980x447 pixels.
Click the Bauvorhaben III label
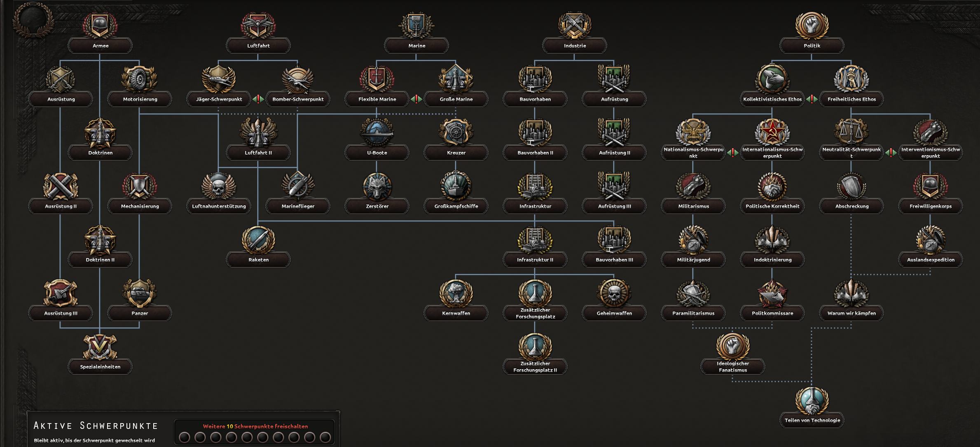614,260
